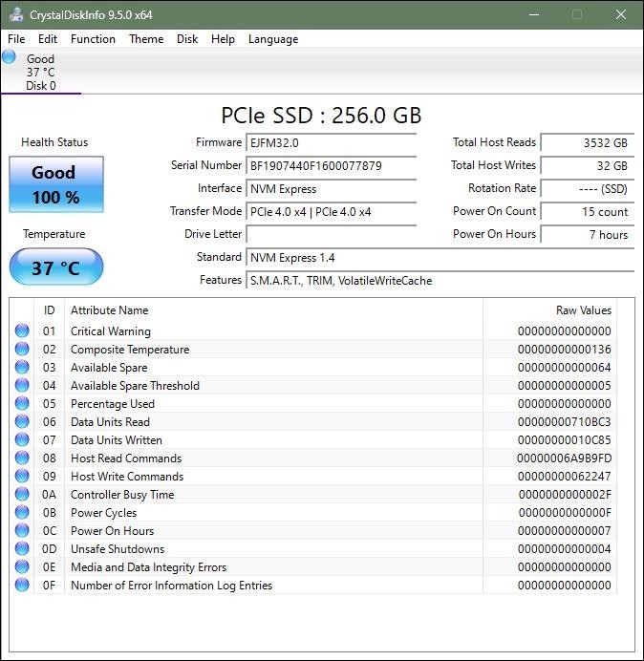
Task: Click the empty Drive Letter field
Action: click(331, 234)
